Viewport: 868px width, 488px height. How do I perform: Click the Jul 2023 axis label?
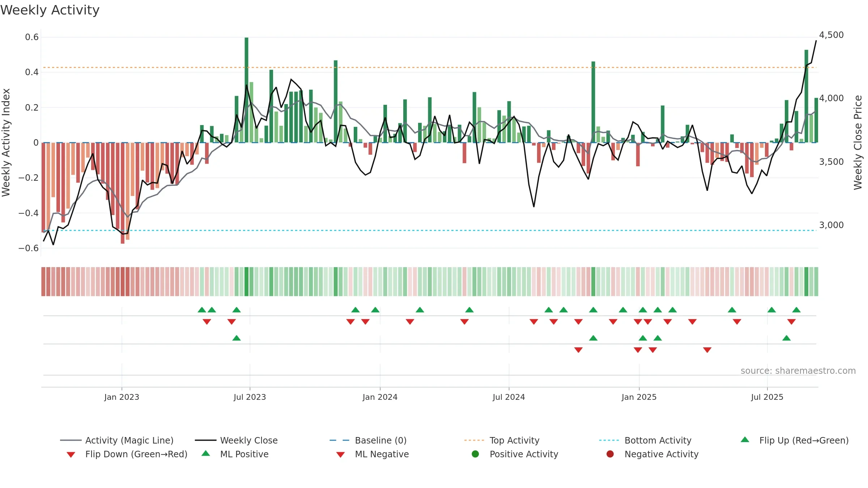coord(250,397)
